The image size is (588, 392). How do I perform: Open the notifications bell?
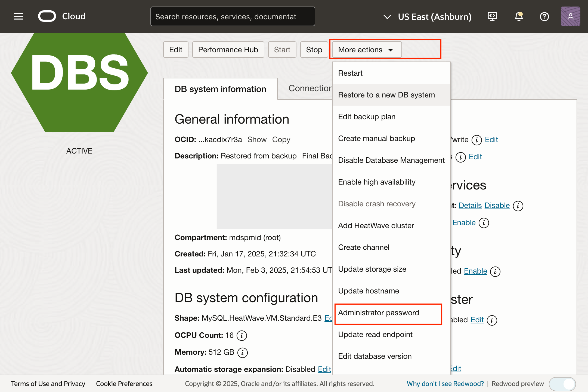click(519, 16)
